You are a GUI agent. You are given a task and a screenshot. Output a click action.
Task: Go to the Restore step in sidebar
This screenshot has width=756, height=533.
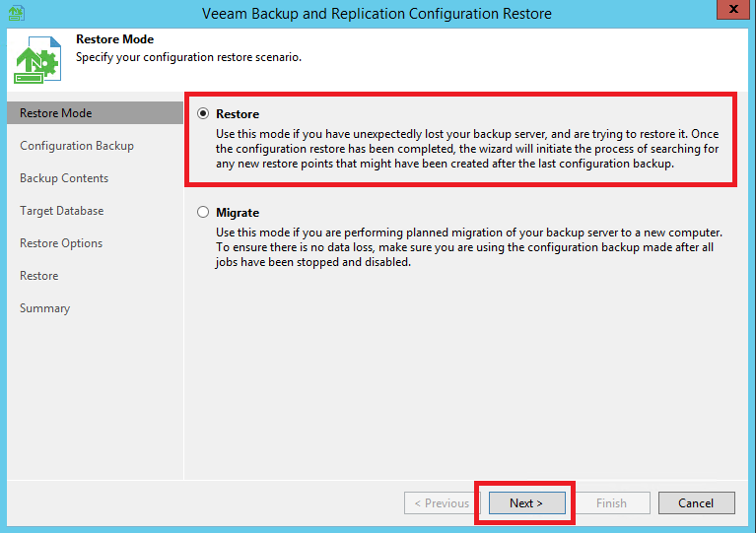[39, 276]
